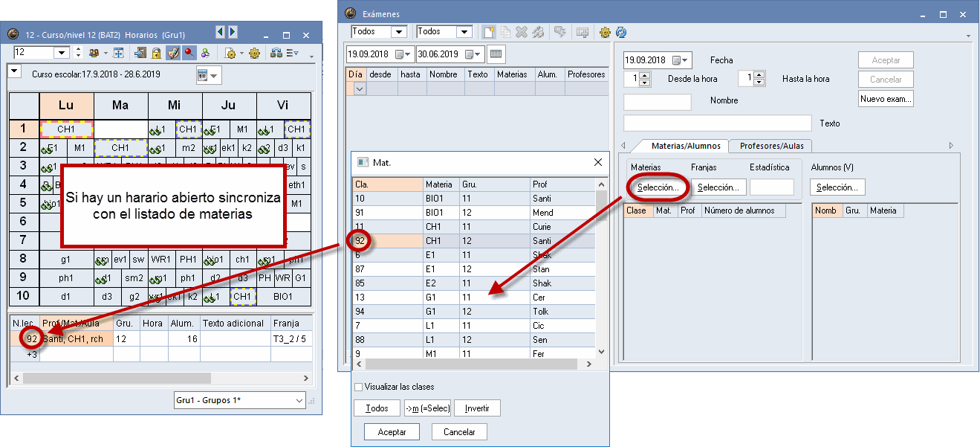980x447 pixels.
Task: Select the row 92 CH1 12 Santi
Action: click(474, 241)
